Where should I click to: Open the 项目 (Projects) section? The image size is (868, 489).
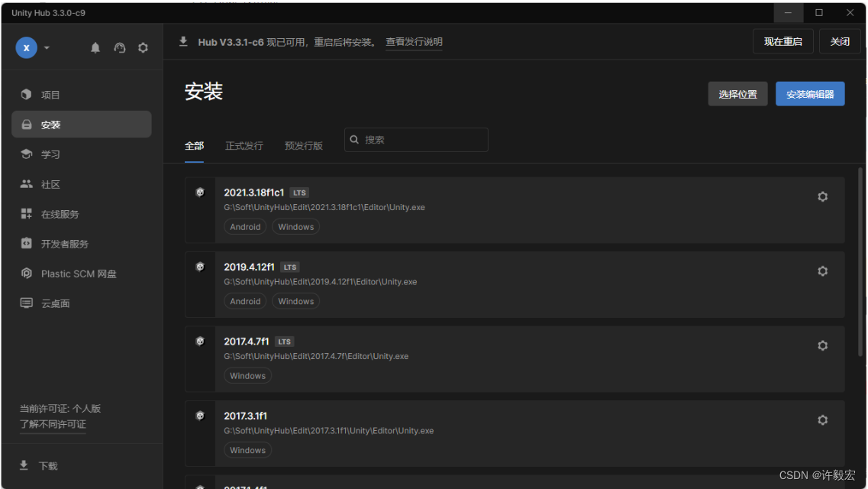82,95
